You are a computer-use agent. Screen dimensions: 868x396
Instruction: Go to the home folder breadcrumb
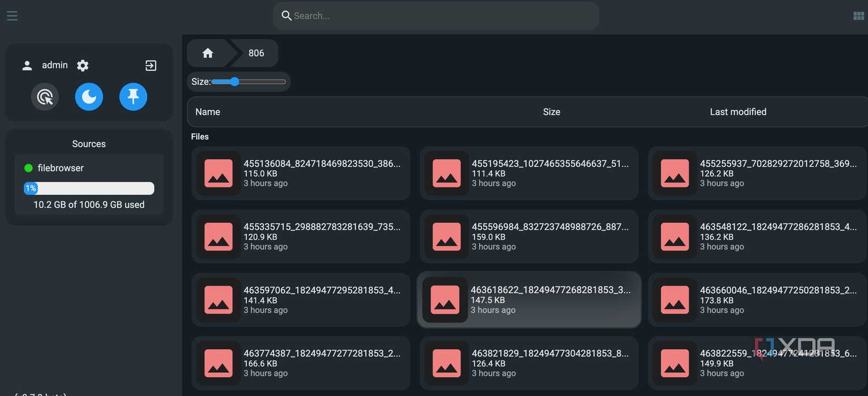pos(208,53)
